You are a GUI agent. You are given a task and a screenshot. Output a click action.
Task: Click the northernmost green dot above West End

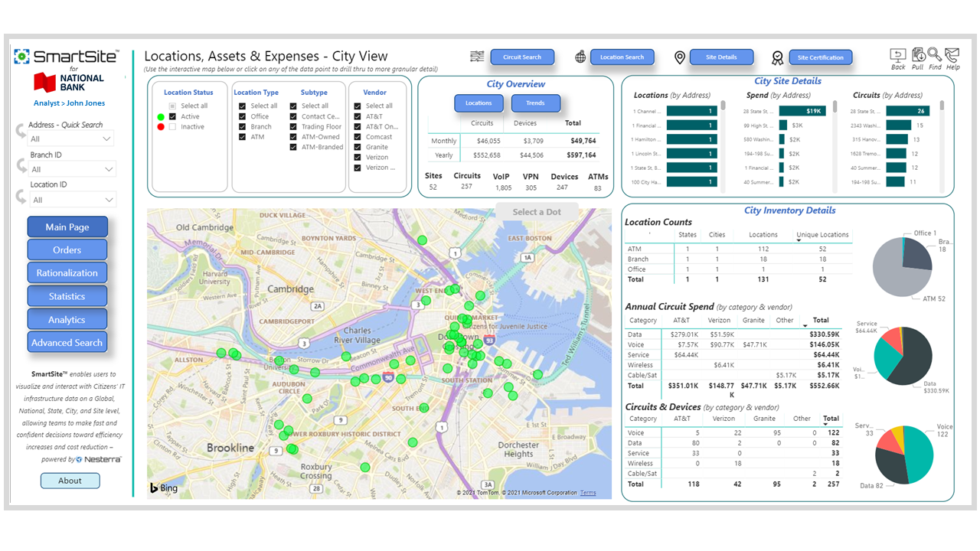click(x=422, y=240)
